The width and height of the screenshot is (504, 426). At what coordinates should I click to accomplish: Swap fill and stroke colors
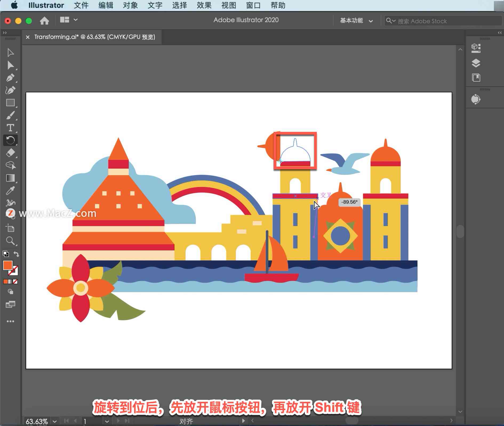[17, 254]
